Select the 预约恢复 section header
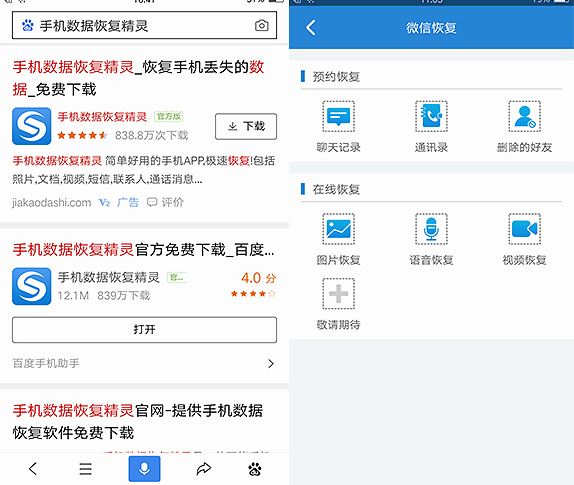Image resolution: width=574 pixels, height=485 pixels. [x=336, y=77]
